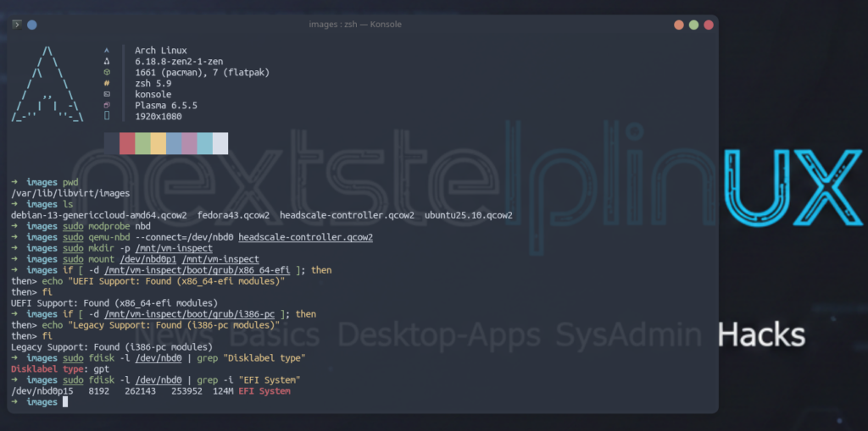The image size is (868, 431).
Task: Close Konsole with the red circle button
Action: coord(709,25)
